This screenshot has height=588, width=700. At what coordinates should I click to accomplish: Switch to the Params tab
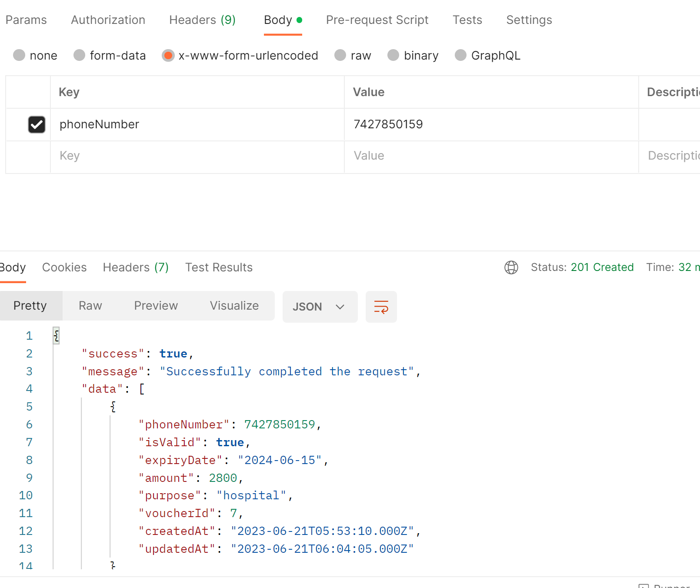[26, 20]
